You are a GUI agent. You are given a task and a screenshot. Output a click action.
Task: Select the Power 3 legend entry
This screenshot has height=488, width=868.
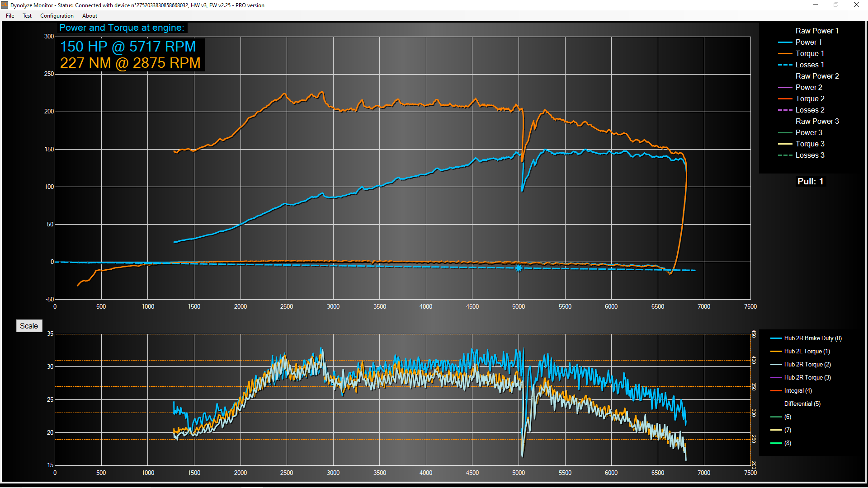click(809, 132)
